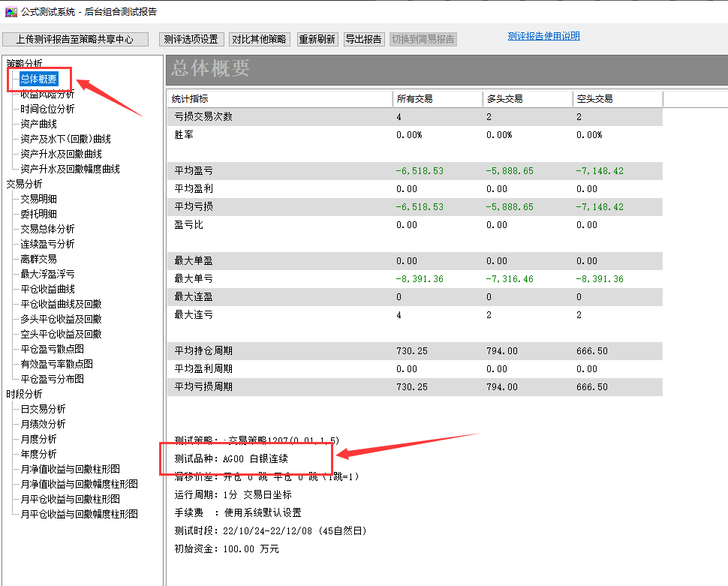Screen dimensions: 728x586
Task: Open 委托明细 tree item
Action: (38, 214)
